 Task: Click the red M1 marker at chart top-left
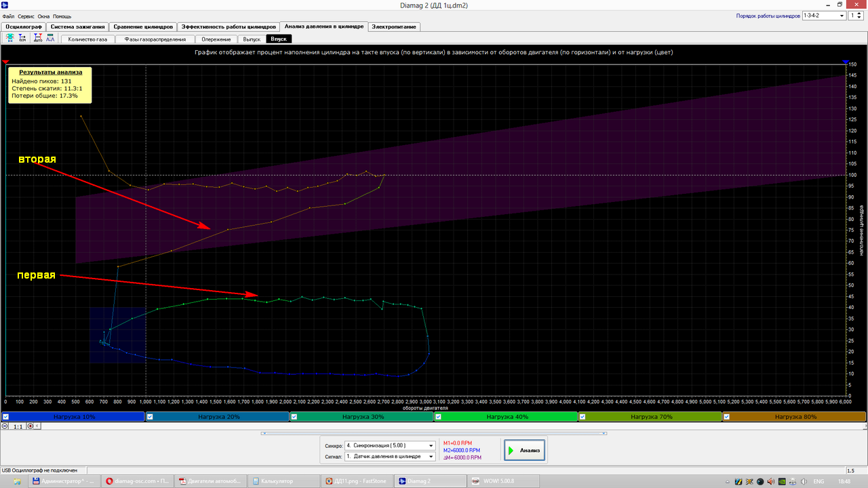click(5, 62)
